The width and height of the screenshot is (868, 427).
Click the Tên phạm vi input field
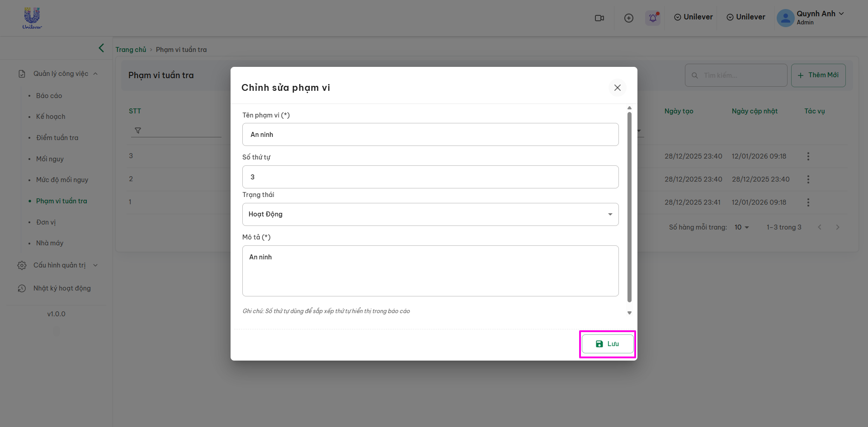point(430,135)
